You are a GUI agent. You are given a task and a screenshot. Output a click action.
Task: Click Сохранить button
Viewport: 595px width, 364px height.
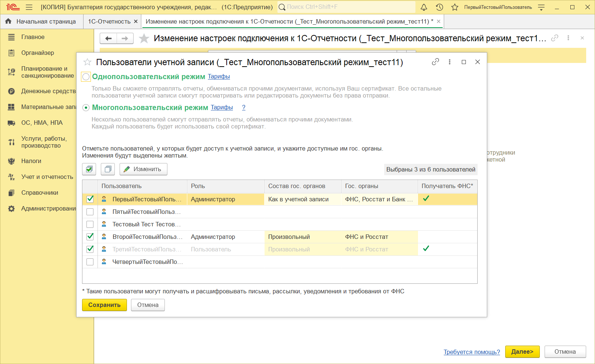tap(104, 305)
